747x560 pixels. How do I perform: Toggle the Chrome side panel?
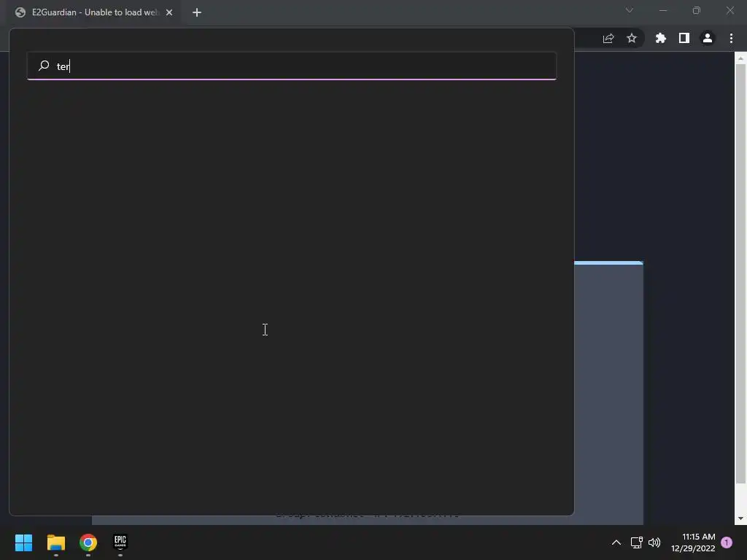click(x=684, y=38)
